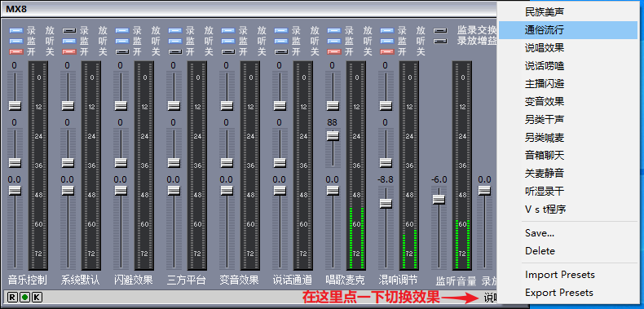Open Import Presets from the menu
The image size is (644, 309).
pyautogui.click(x=568, y=275)
